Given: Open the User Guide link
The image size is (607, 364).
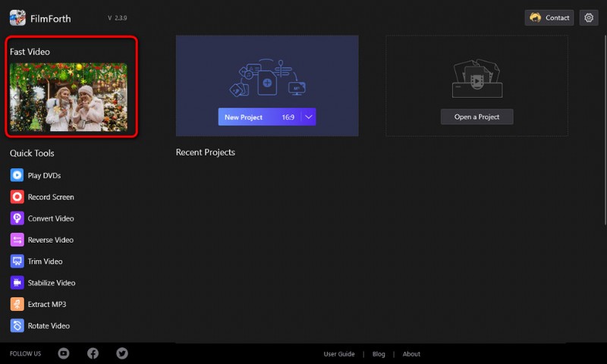Looking at the screenshot, I should pos(339,354).
